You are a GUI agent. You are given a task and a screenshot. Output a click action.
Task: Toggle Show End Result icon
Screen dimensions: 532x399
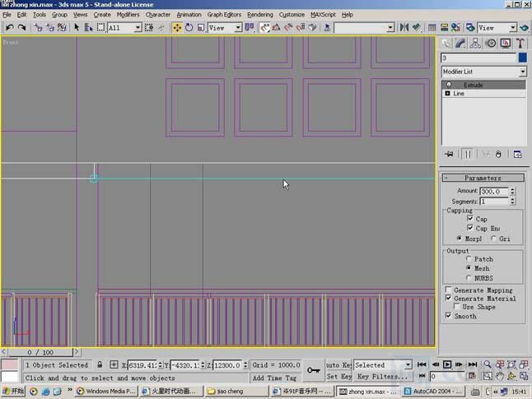pyautogui.click(x=468, y=154)
